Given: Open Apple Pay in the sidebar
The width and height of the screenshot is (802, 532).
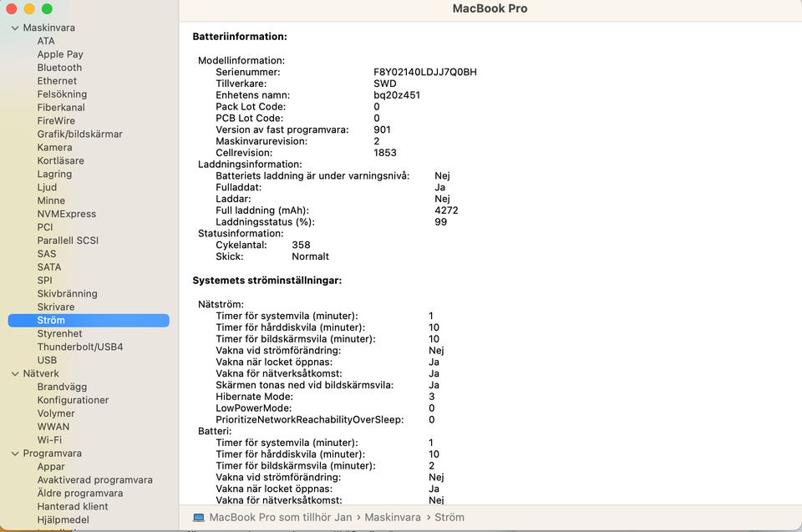Looking at the screenshot, I should coord(60,54).
